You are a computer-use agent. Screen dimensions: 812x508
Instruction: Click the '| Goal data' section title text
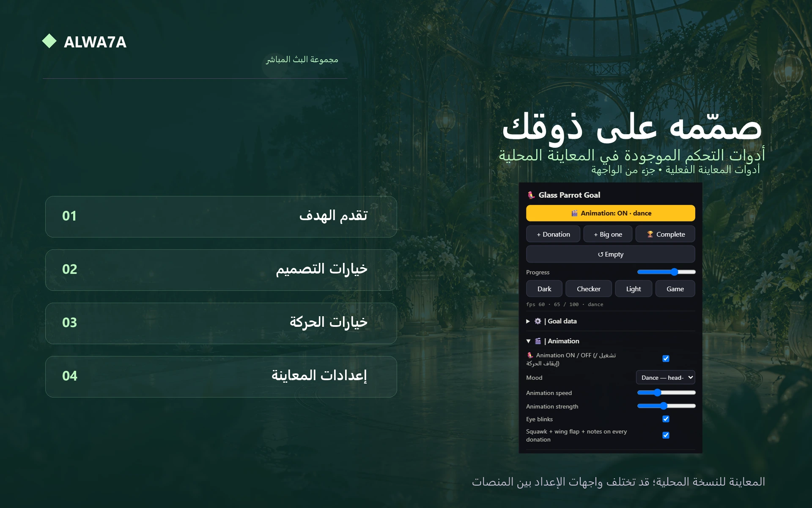click(x=560, y=321)
